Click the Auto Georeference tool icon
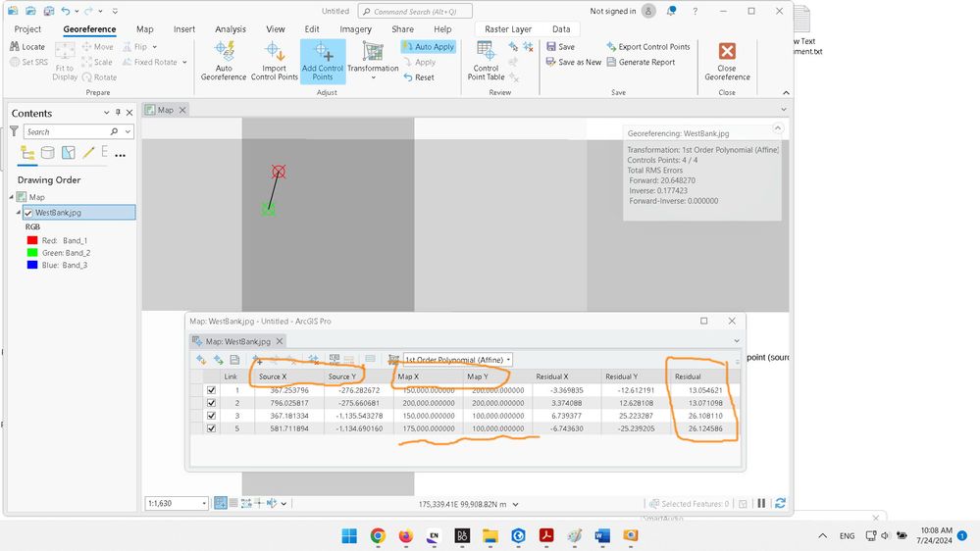980x551 pixels. click(x=223, y=51)
